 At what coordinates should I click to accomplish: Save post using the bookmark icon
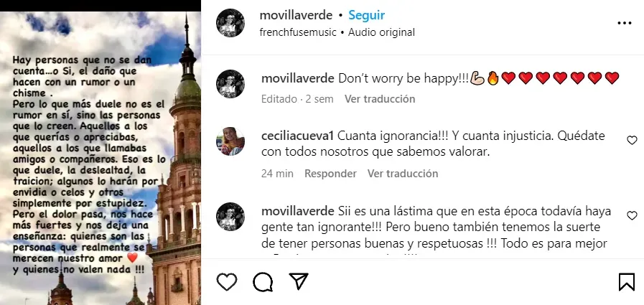pyautogui.click(x=626, y=283)
